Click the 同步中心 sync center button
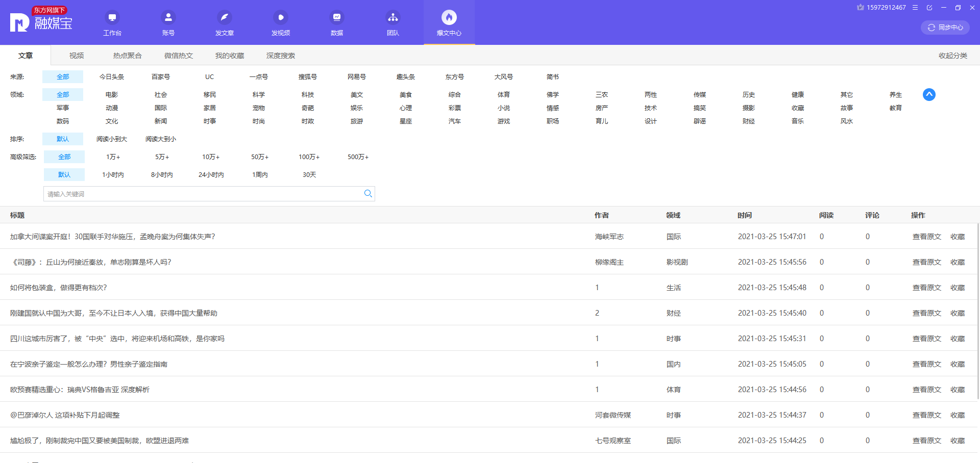The image size is (980, 463). [x=945, y=28]
